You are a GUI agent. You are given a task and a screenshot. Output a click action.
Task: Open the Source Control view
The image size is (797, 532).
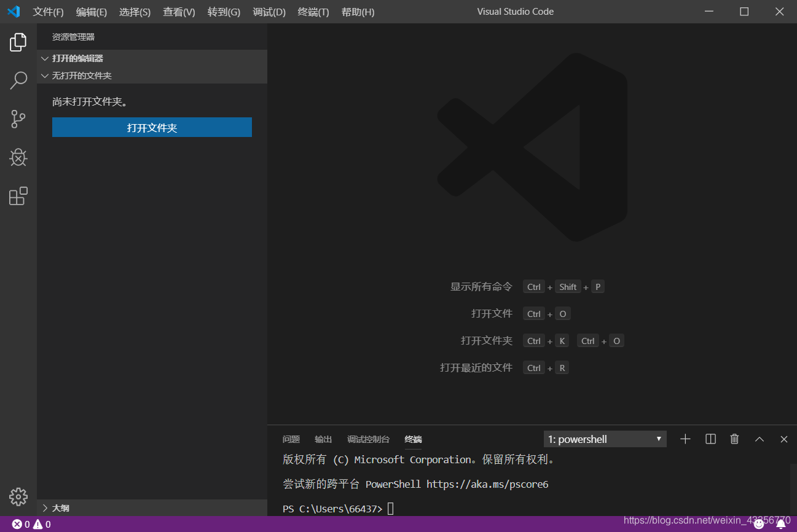coord(18,119)
